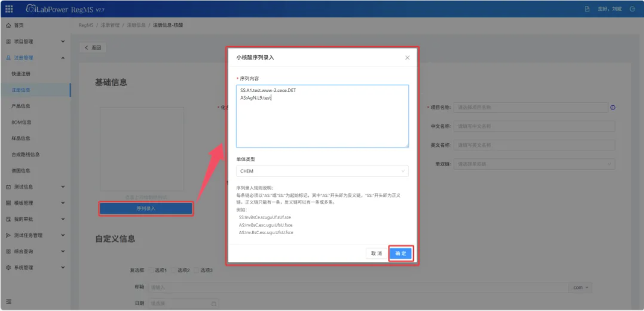Screen dimensions: 644x311
Task: Click the 返回 back button
Action: [x=93, y=48]
